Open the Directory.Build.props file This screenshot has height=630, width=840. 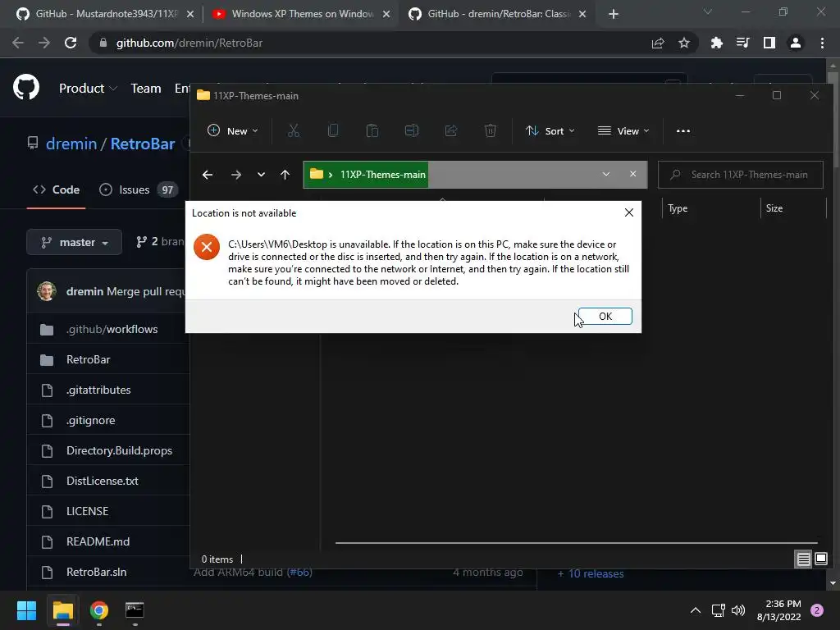pyautogui.click(x=120, y=450)
